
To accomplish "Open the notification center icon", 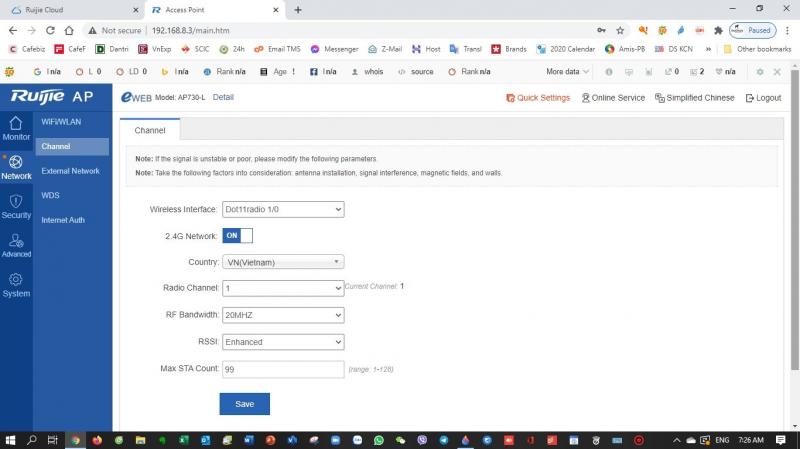I will point(781,440).
